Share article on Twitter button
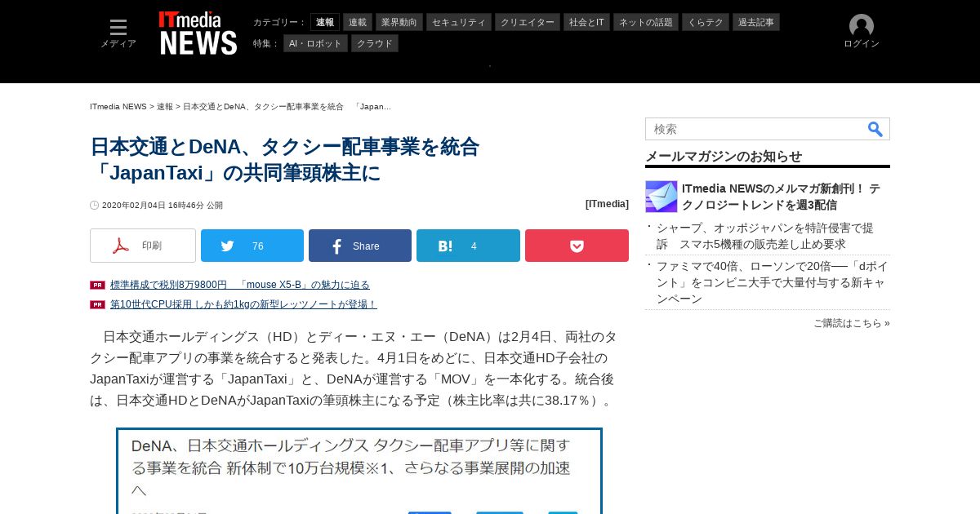Viewport: 980px width, 514px height. [x=252, y=246]
